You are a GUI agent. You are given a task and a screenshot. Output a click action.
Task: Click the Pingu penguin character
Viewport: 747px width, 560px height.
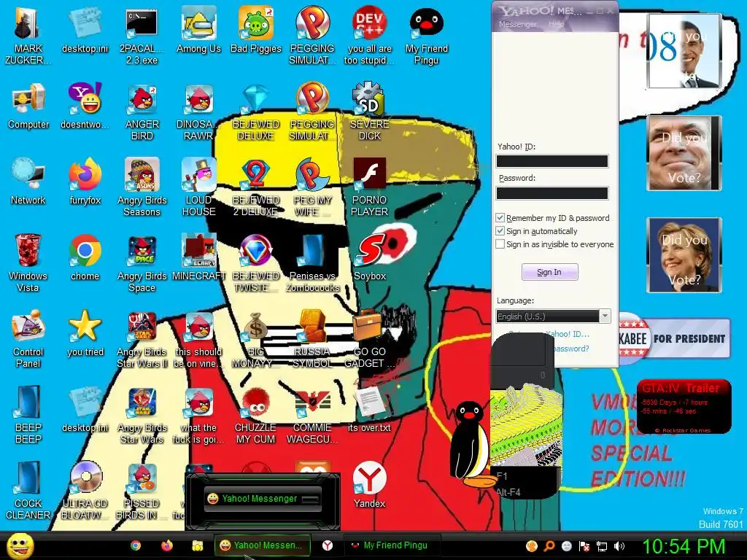[471, 445]
